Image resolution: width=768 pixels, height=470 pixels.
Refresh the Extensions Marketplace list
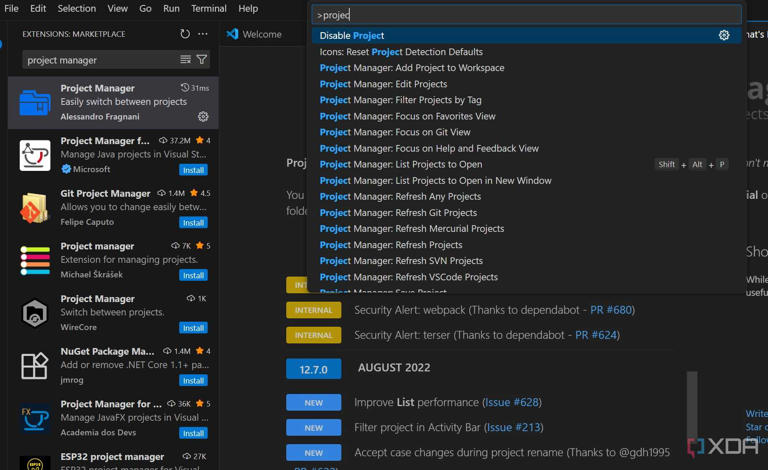pyautogui.click(x=185, y=34)
